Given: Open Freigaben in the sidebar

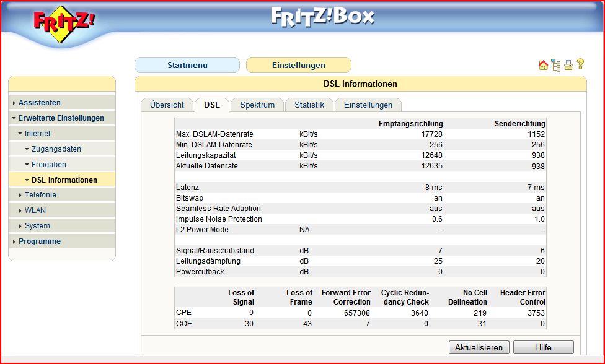Looking at the screenshot, I should 48,164.
